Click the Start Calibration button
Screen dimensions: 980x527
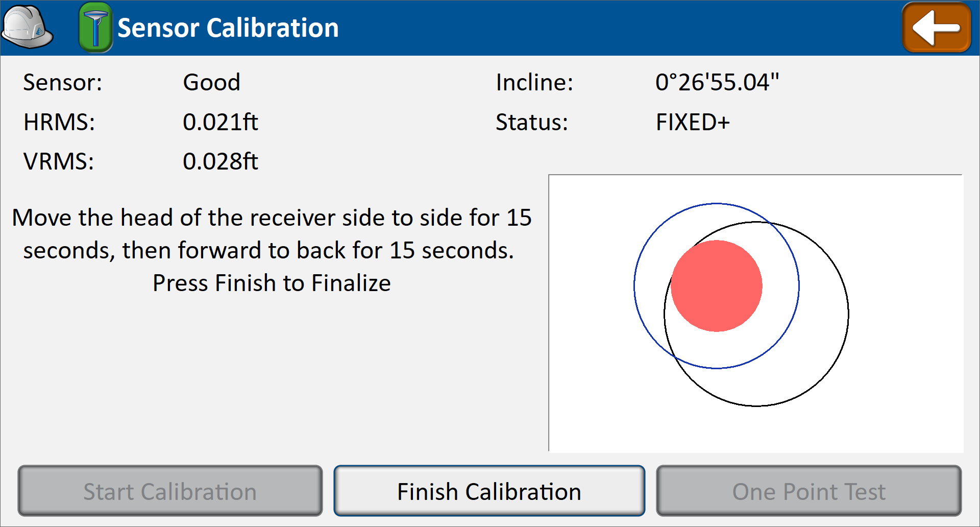coord(170,491)
